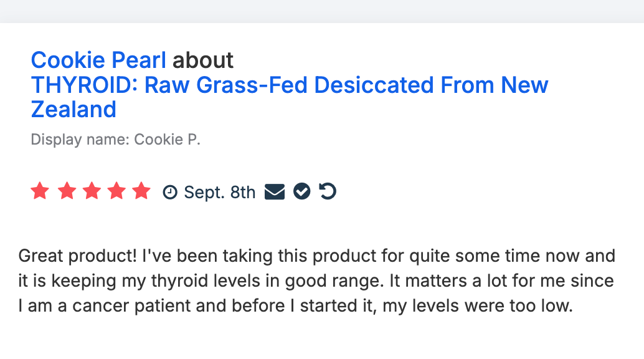Click the gray strip above the review card
644x359 pixels.
click(x=322, y=11)
